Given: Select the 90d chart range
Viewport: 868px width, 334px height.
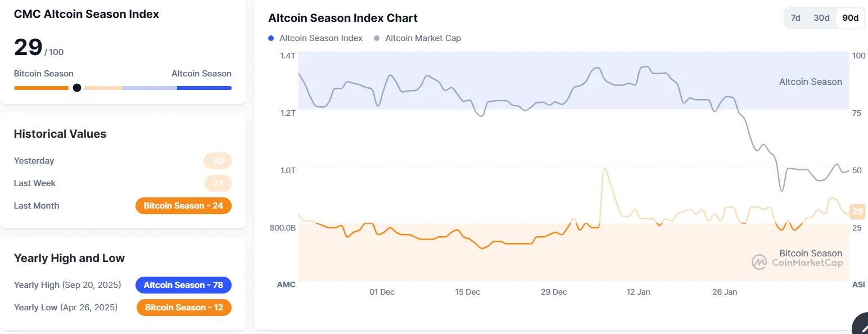Looking at the screenshot, I should coord(850,18).
